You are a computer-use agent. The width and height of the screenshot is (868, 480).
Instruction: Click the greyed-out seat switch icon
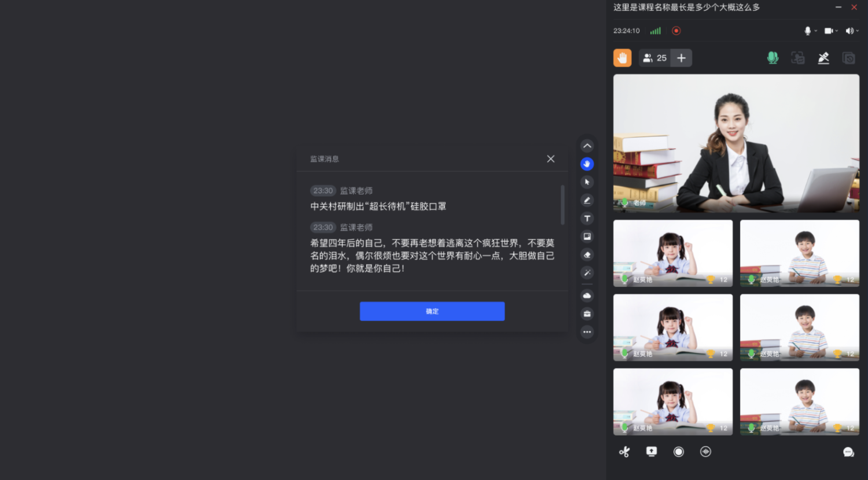tap(798, 58)
